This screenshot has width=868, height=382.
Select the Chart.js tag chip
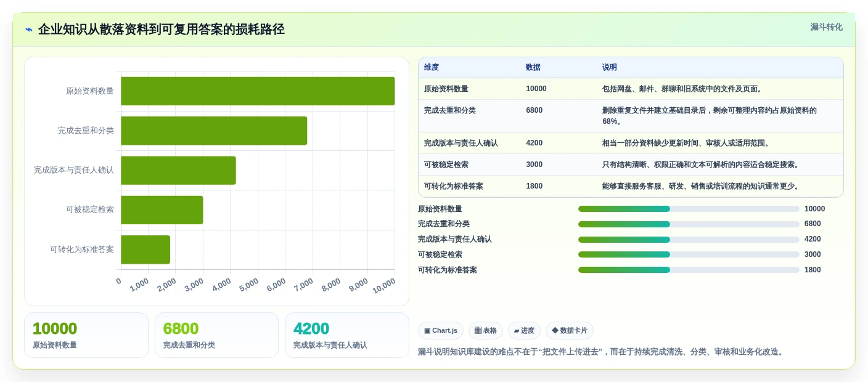[x=441, y=331]
